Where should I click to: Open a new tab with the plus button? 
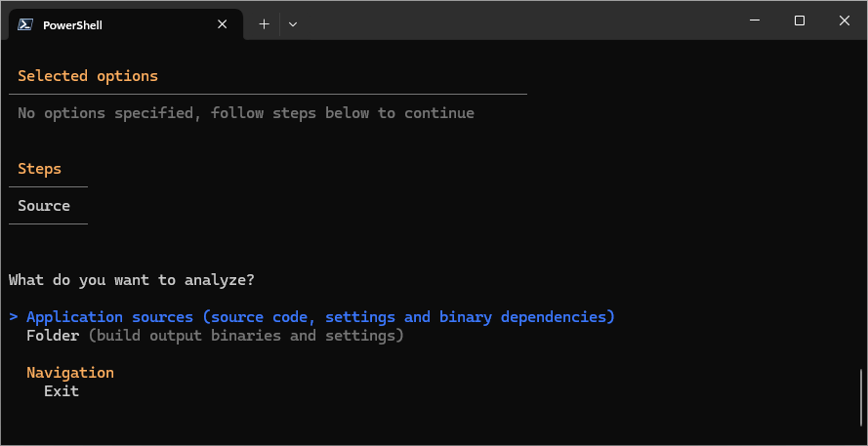pos(264,24)
